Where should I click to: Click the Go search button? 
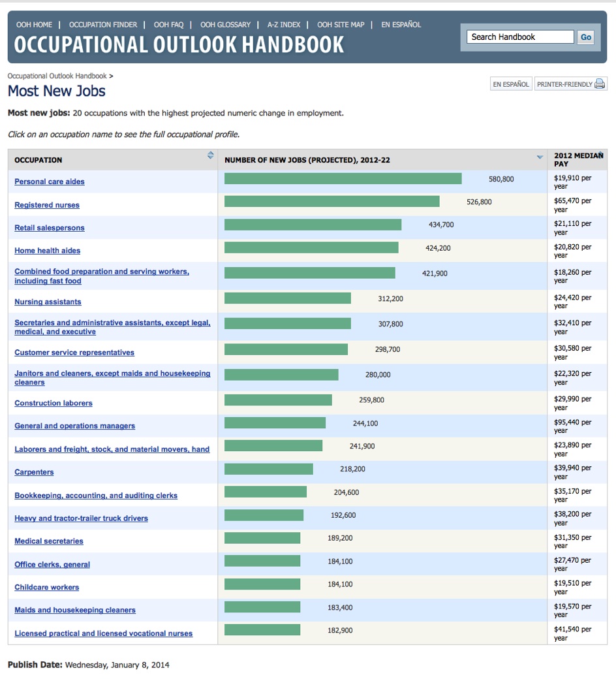pos(585,37)
